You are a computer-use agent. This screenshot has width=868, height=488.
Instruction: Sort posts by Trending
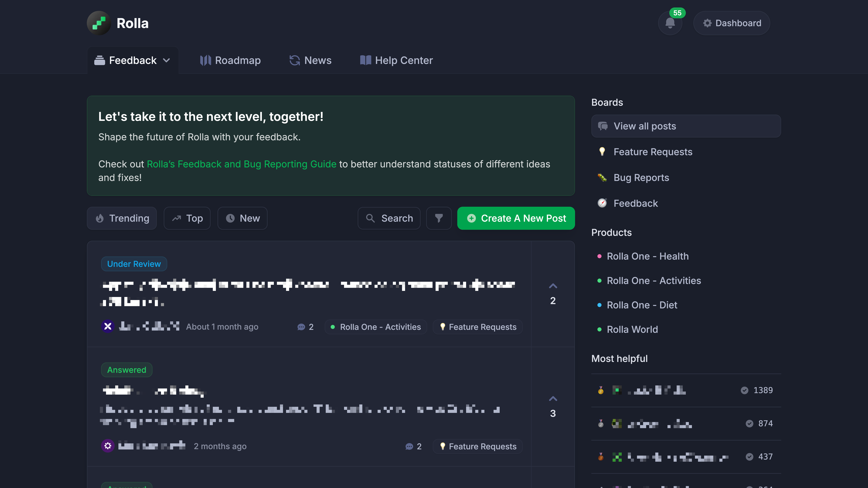(122, 218)
